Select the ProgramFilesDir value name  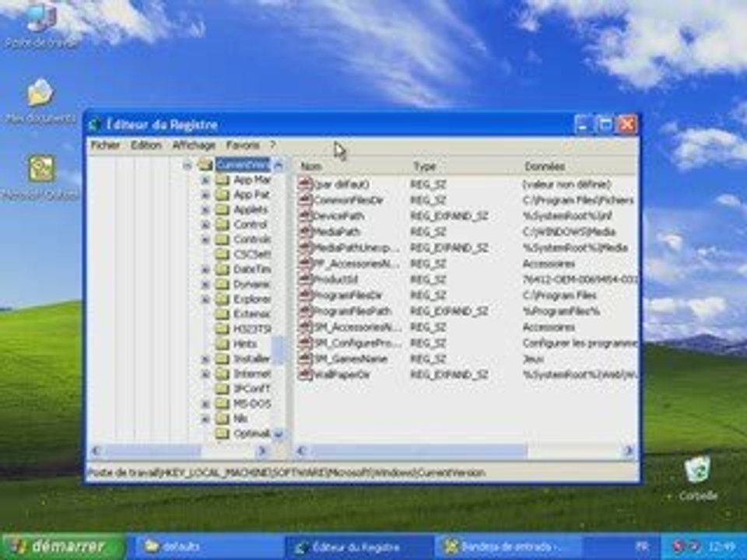coord(347,296)
